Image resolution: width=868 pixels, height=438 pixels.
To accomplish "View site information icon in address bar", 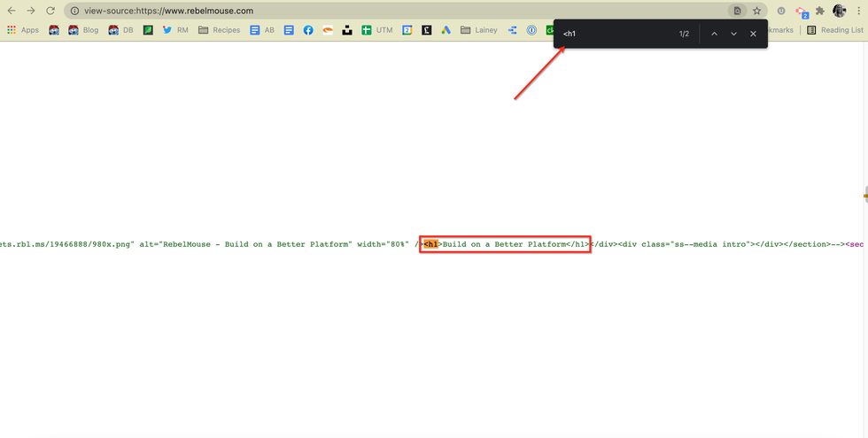I will point(74,11).
